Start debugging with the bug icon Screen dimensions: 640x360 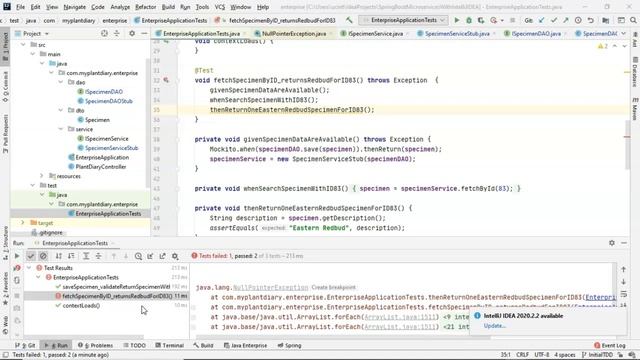[469, 20]
